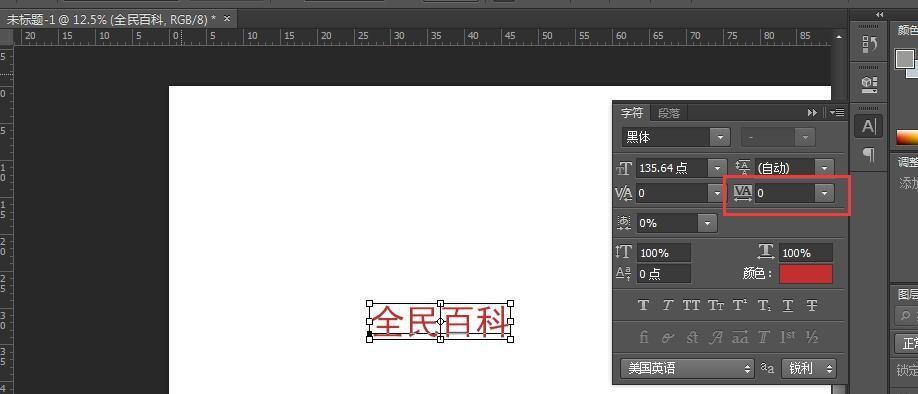918x394 pixels.
Task: Click the font size icon
Action: 624,169
